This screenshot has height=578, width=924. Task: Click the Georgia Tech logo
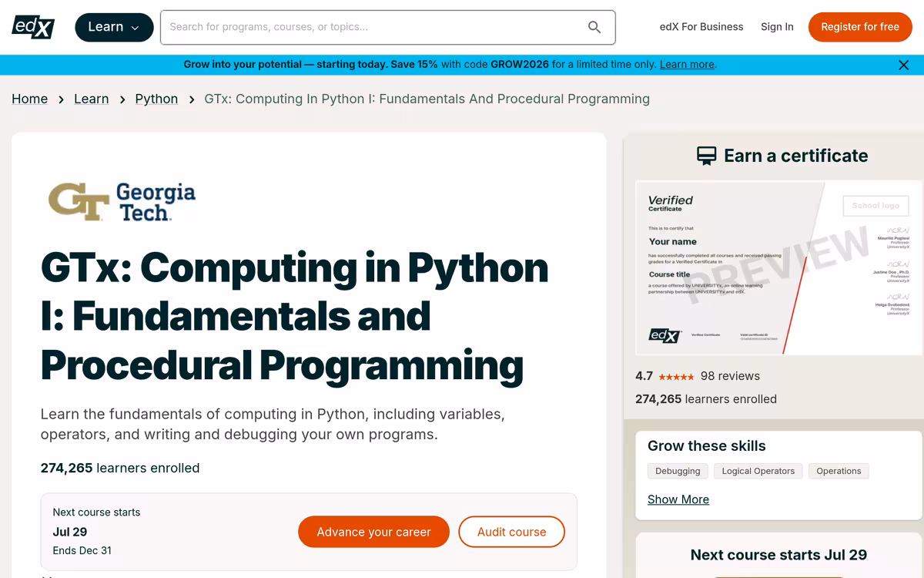122,202
